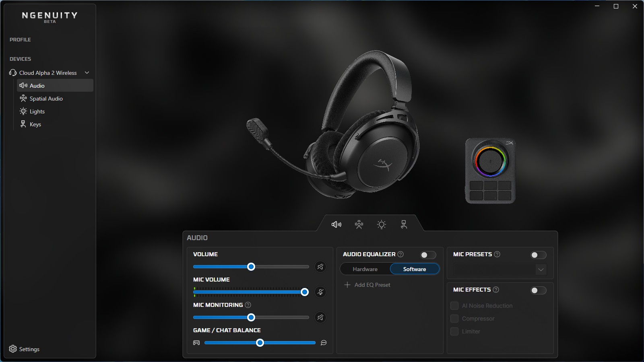Enable the Audio Equalizer toggle
The width and height of the screenshot is (644, 362).
428,255
